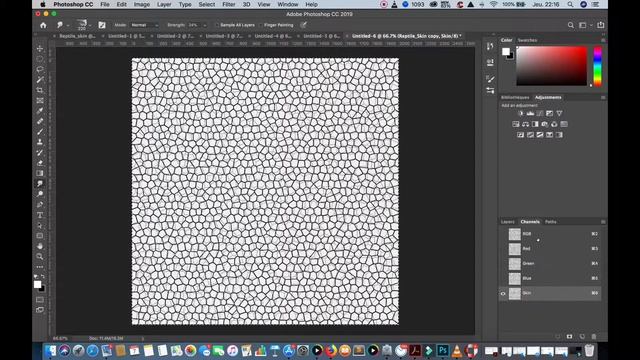The image size is (640, 360).
Task: Open the History panel icon
Action: point(490,47)
